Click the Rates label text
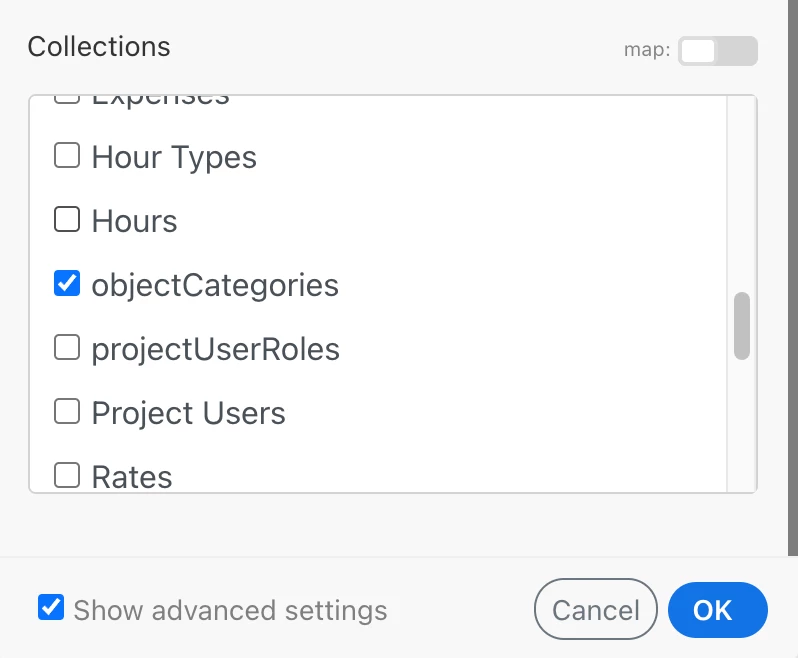This screenshot has width=798, height=658. click(x=132, y=477)
